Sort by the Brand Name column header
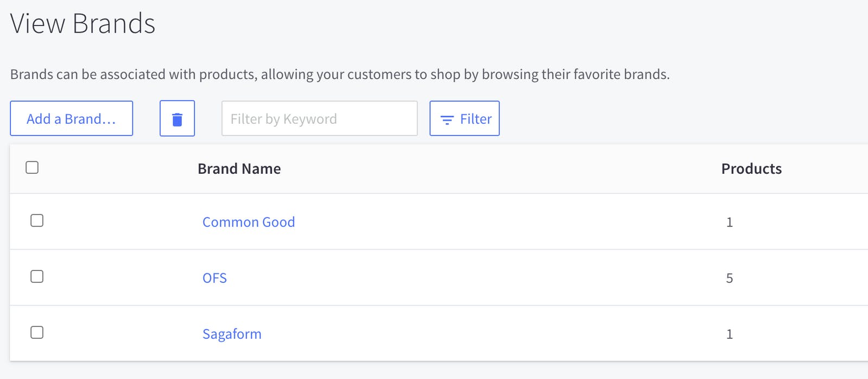 tap(239, 169)
